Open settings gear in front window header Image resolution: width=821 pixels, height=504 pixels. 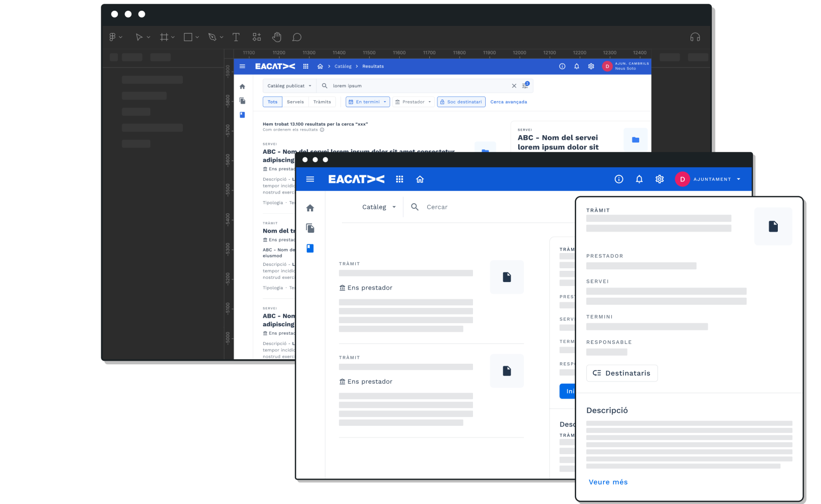pyautogui.click(x=659, y=179)
